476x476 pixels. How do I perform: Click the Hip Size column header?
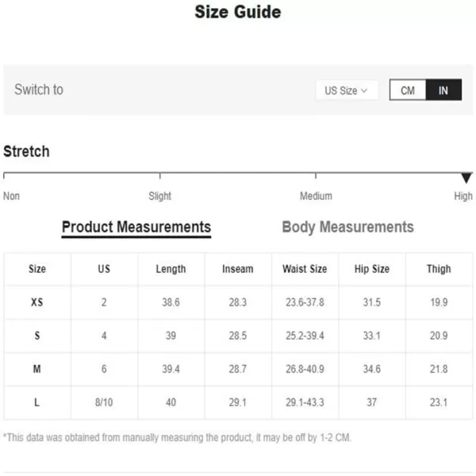click(x=371, y=269)
